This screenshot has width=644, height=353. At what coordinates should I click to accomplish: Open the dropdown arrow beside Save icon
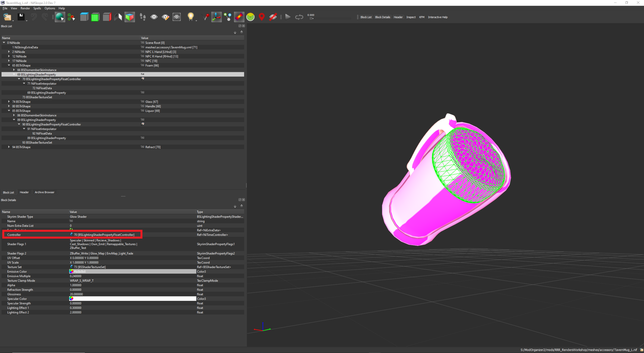coord(26,20)
